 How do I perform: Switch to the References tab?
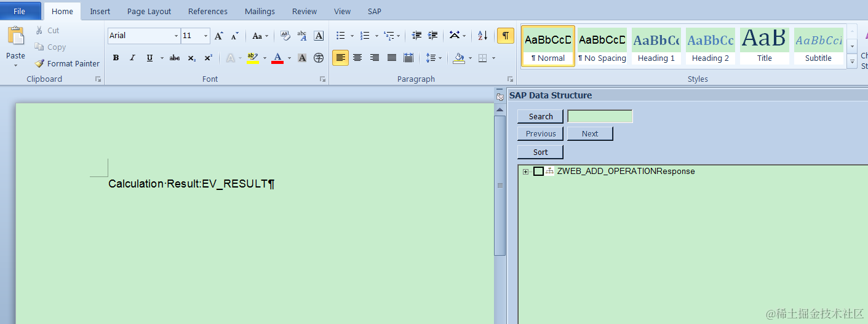pyautogui.click(x=208, y=11)
